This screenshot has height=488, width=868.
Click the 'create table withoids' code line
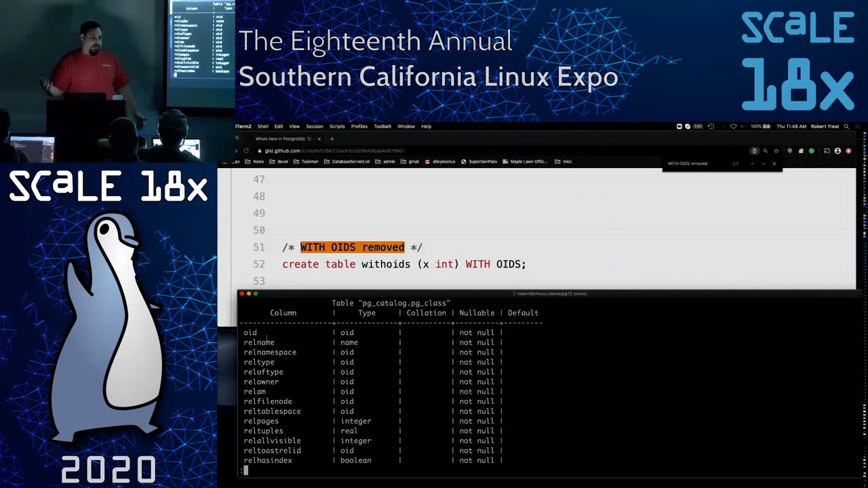[404, 264]
